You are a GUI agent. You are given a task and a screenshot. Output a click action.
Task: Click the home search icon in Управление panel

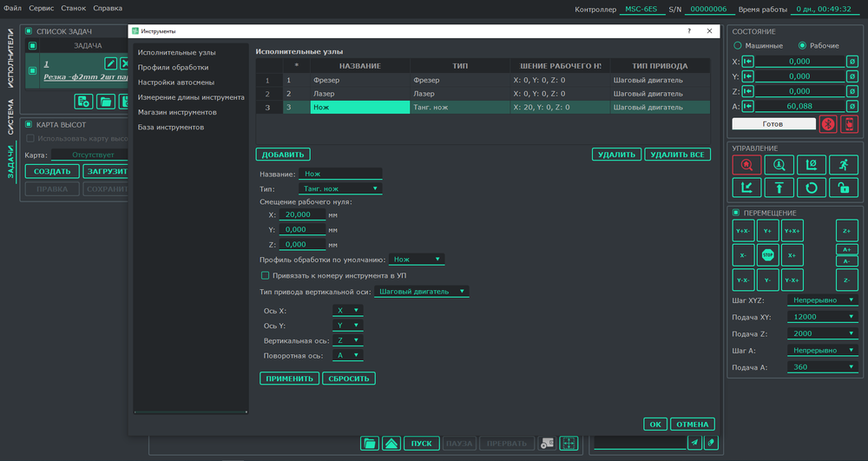[x=746, y=165]
